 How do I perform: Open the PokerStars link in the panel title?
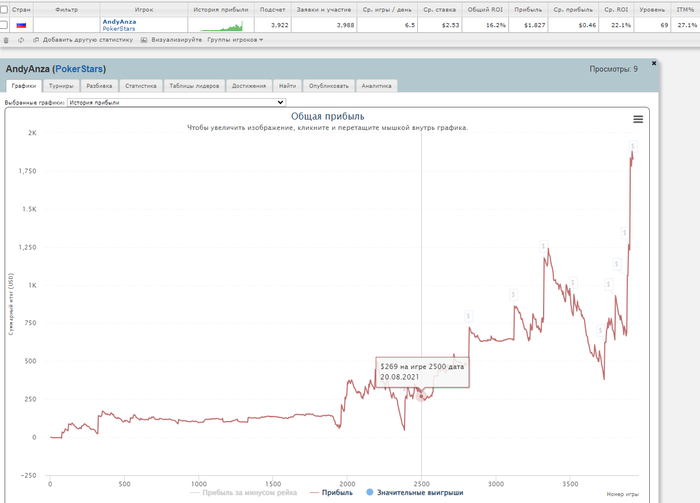[x=79, y=69]
